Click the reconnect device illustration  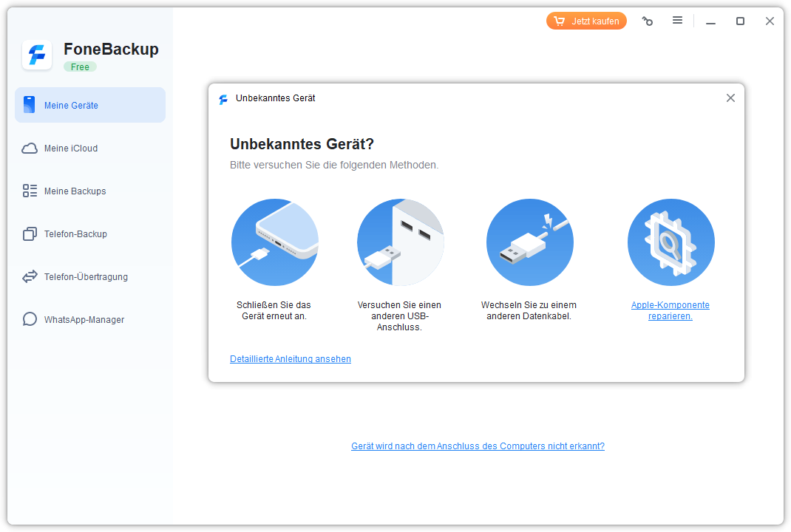(x=275, y=242)
